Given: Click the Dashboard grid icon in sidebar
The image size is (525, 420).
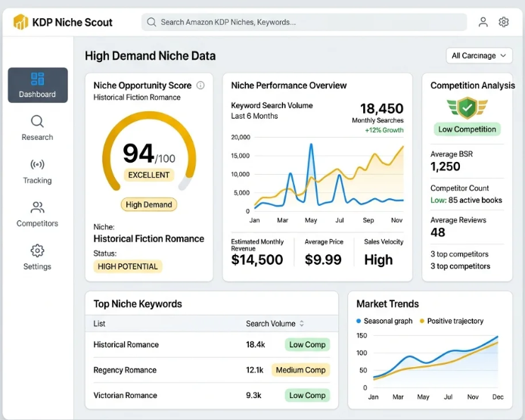Looking at the screenshot, I should (38, 79).
